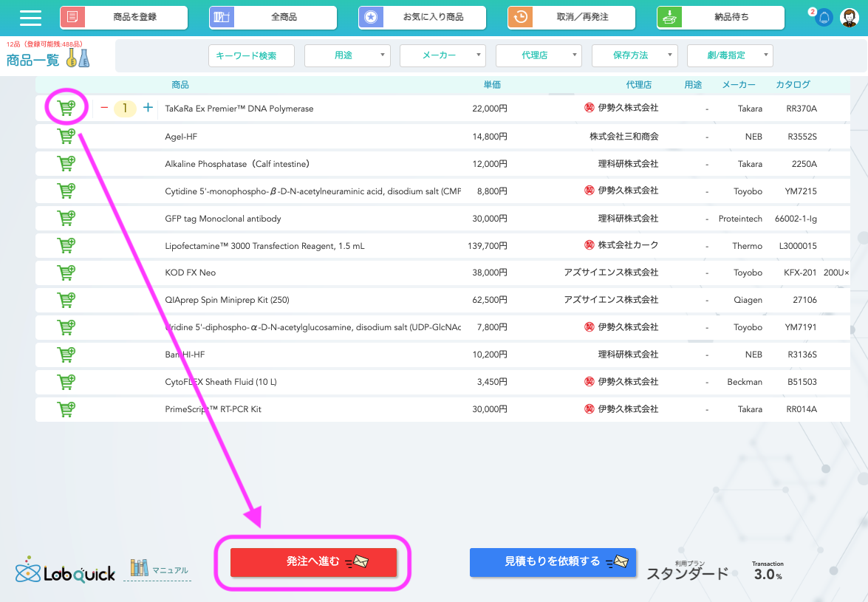The width and height of the screenshot is (868, 602).
Task: Go to 全商品 tab
Action: tap(273, 17)
